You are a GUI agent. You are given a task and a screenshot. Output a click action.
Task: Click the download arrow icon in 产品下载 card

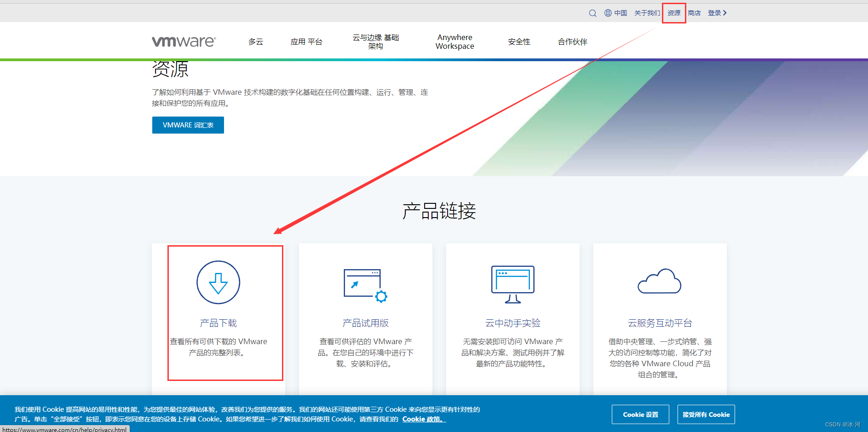point(218,282)
